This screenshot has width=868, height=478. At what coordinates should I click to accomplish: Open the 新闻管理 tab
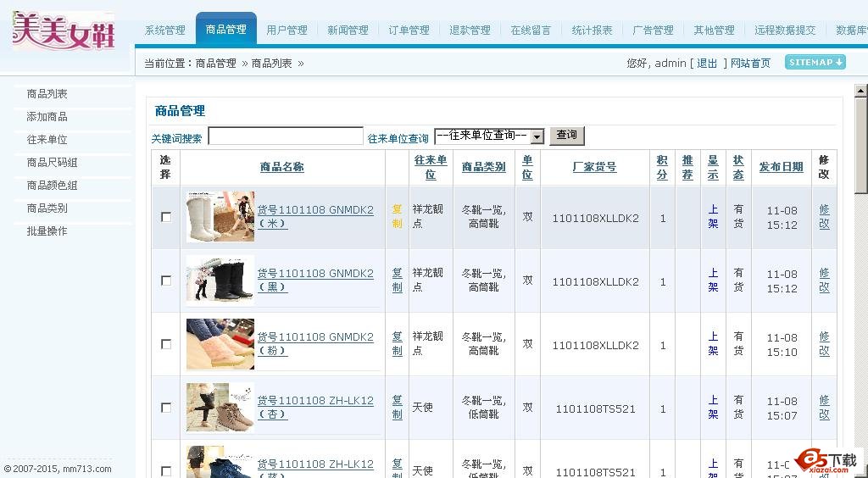point(348,30)
